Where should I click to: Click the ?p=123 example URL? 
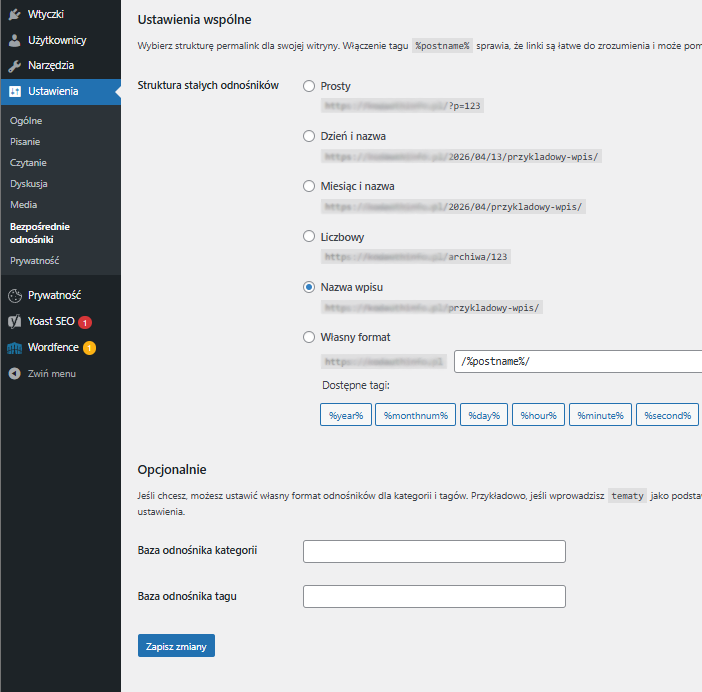click(x=402, y=106)
